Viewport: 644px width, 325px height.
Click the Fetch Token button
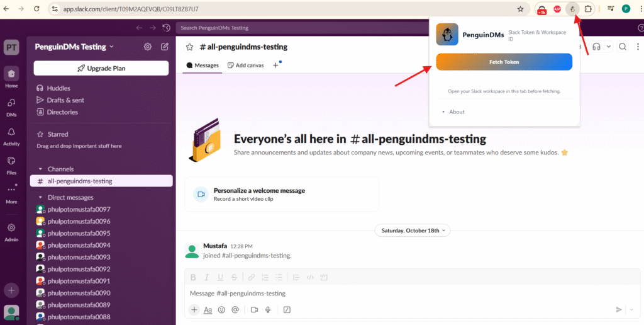[x=504, y=62]
